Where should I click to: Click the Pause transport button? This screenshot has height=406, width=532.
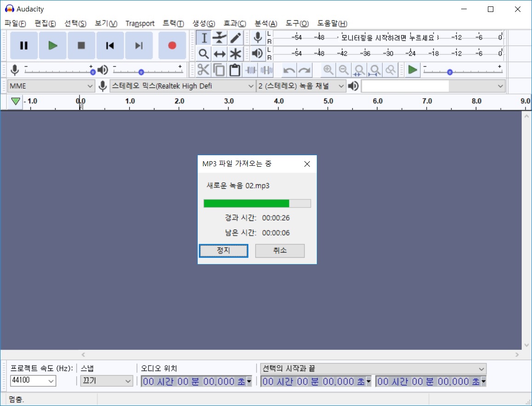(24, 45)
